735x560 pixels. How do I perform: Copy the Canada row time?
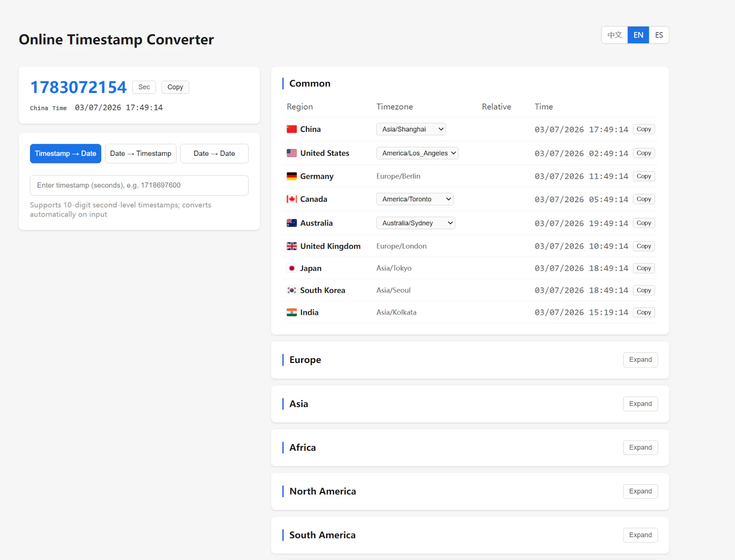(644, 199)
